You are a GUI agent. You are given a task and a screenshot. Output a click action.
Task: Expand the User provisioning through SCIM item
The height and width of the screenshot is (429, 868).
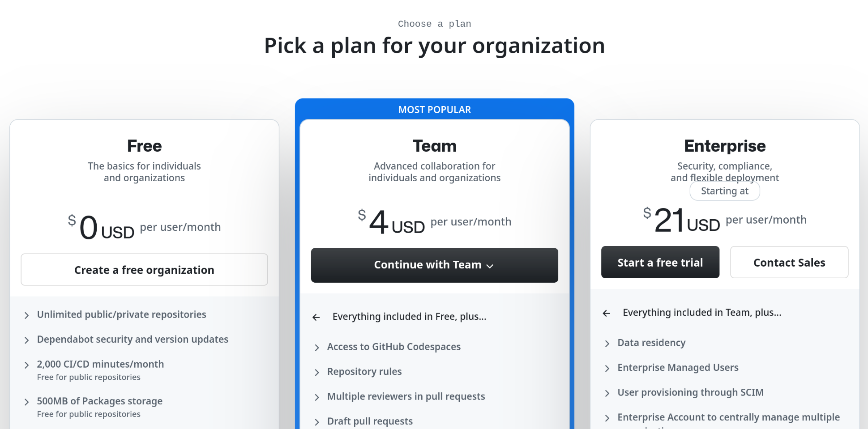(x=607, y=393)
